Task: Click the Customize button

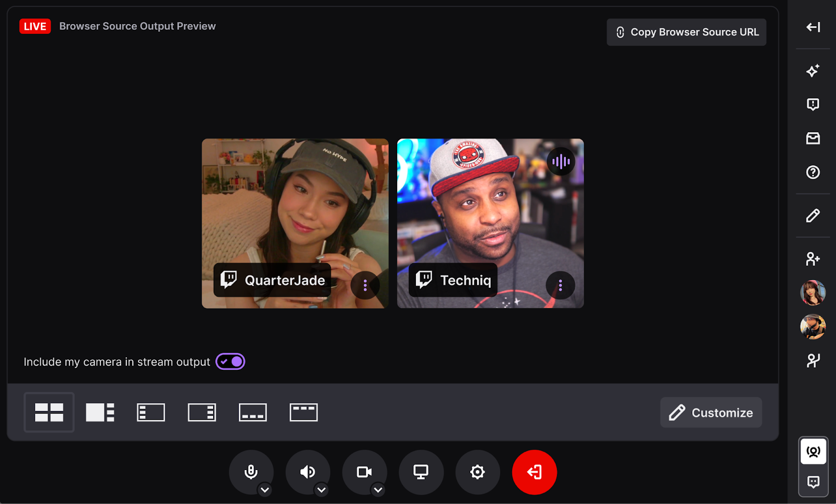Action: point(711,413)
